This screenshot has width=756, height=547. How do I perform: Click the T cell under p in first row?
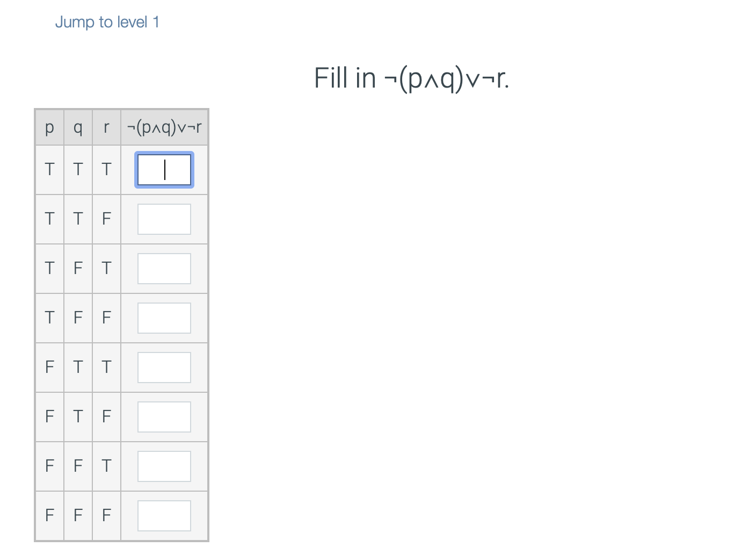pyautogui.click(x=49, y=170)
